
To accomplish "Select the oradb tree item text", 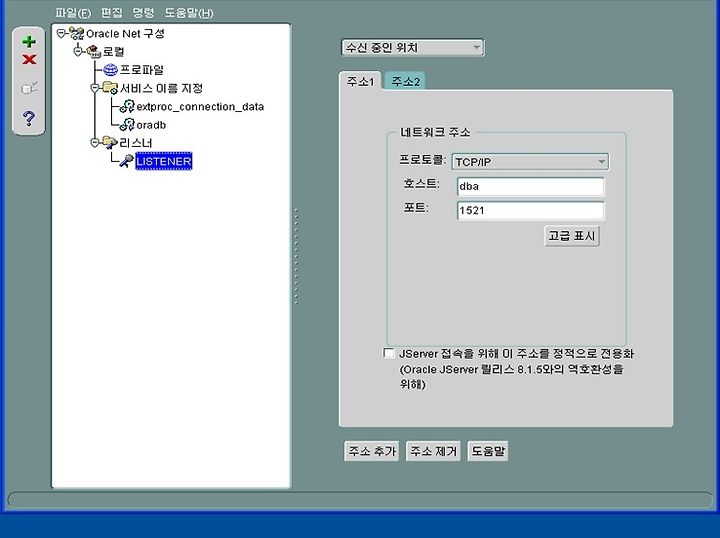I will click(x=151, y=125).
